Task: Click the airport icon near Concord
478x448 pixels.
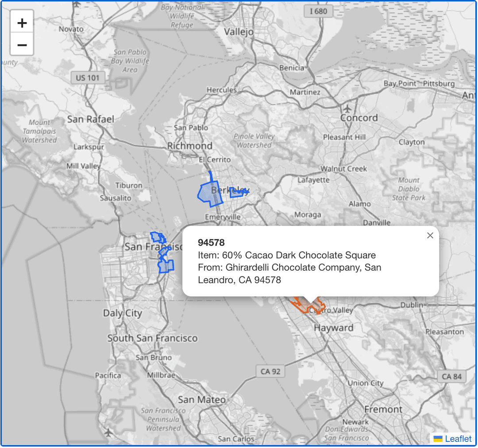Action: click(x=347, y=108)
